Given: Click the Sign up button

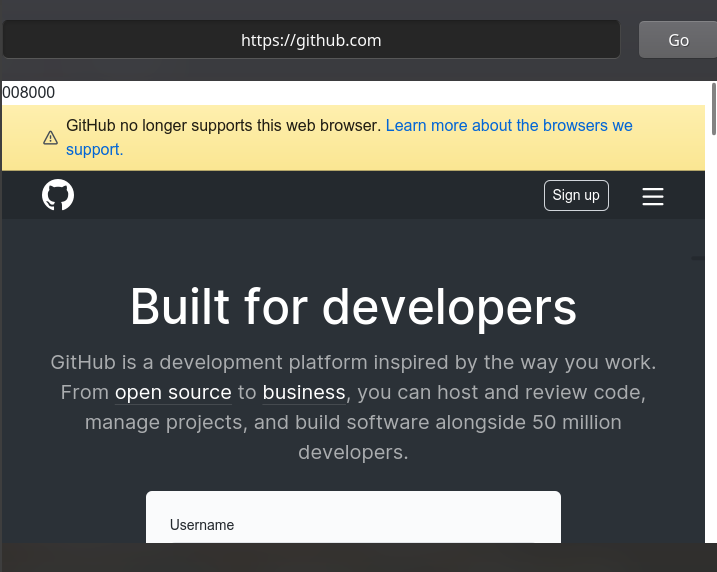Looking at the screenshot, I should pyautogui.click(x=576, y=195).
